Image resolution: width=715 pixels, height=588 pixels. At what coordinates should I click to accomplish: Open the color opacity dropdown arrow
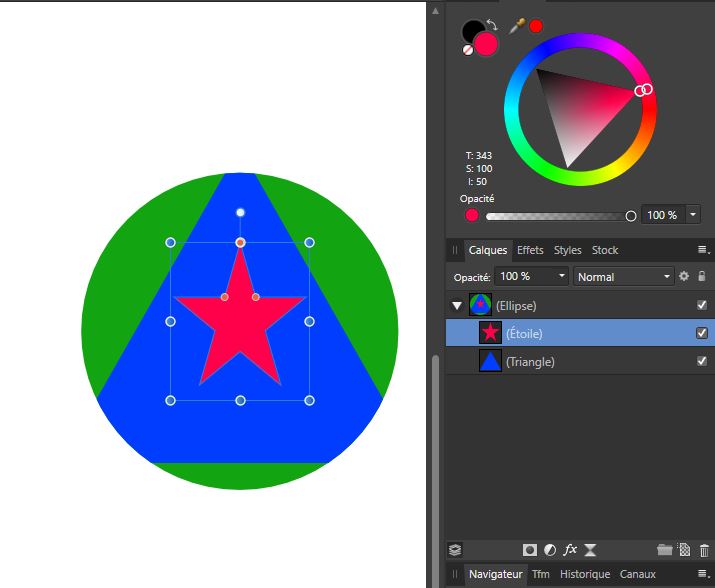pos(693,214)
